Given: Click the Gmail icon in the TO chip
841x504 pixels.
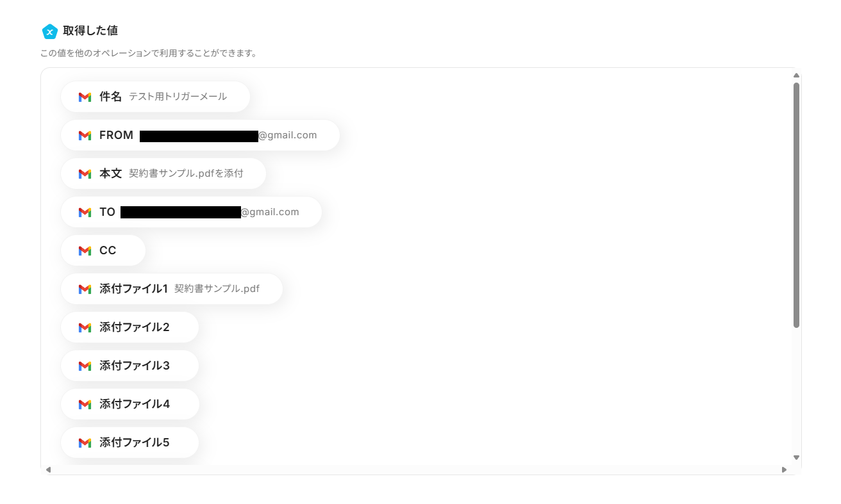Looking at the screenshot, I should coord(85,212).
